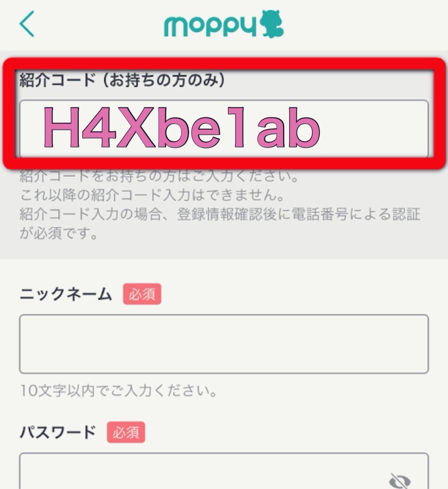Tap the moppy logo in the header
448x489 pixels.
pos(224,24)
